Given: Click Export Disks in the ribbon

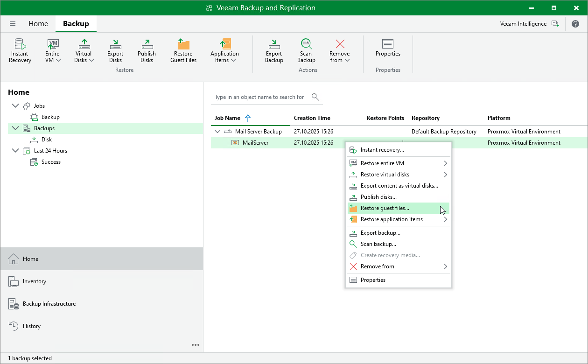Looking at the screenshot, I should tap(115, 50).
